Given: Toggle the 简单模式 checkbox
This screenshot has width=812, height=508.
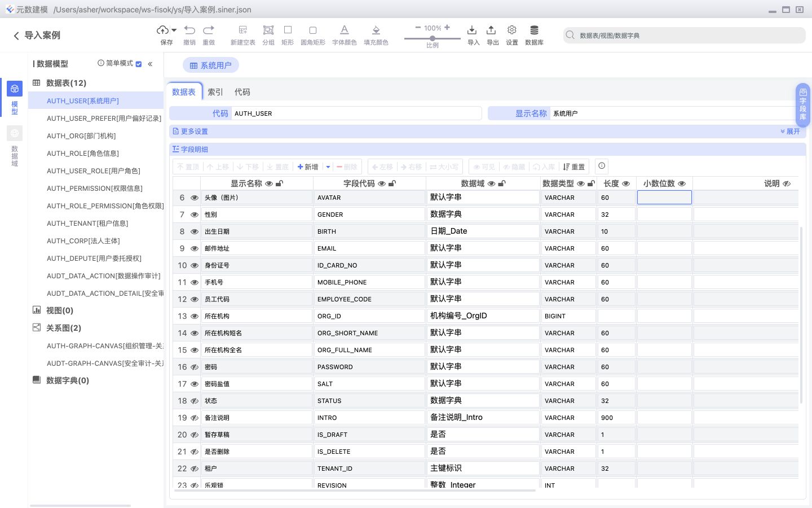Looking at the screenshot, I should click(x=139, y=64).
